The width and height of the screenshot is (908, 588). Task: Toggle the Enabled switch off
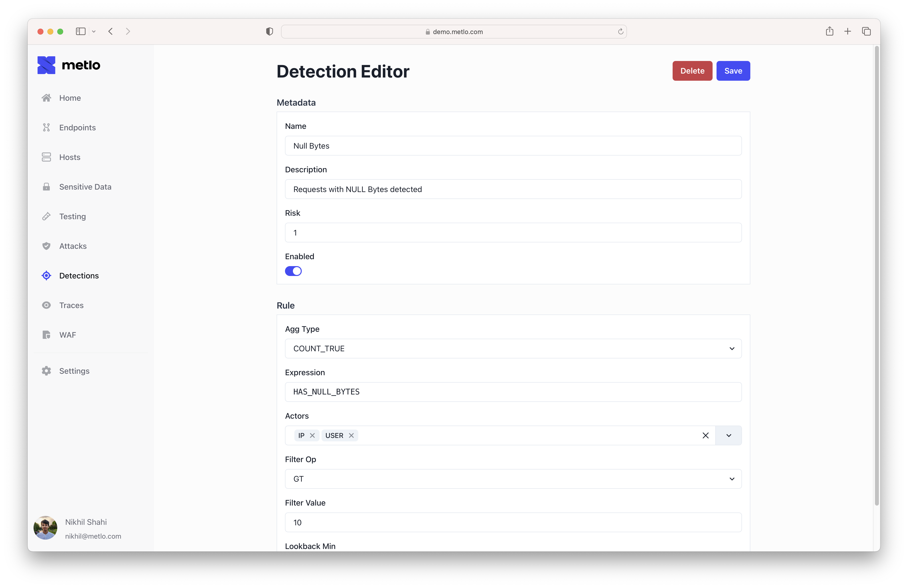click(x=293, y=271)
